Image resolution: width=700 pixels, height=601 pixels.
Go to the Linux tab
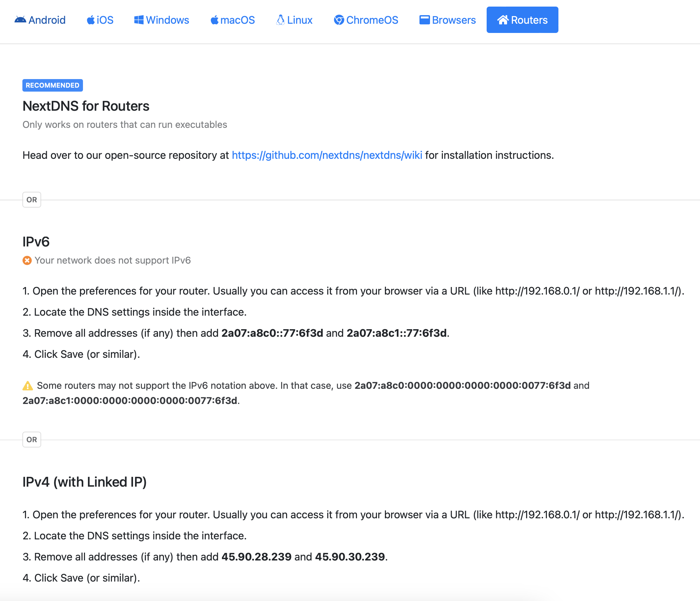(x=294, y=20)
